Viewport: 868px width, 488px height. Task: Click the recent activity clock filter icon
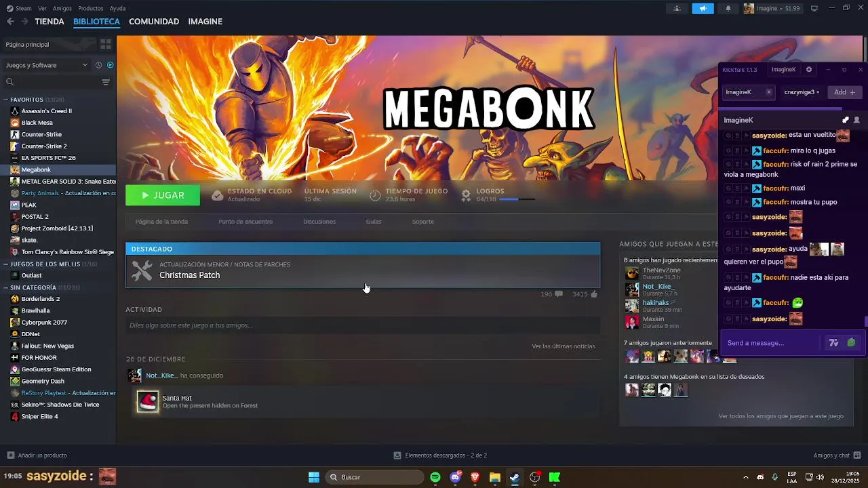pos(99,65)
